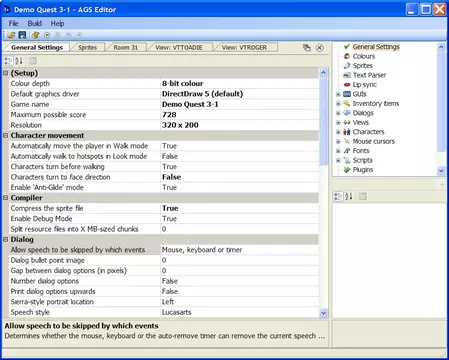Open the Help menu
This screenshot has width=449, height=360.
click(x=57, y=24)
